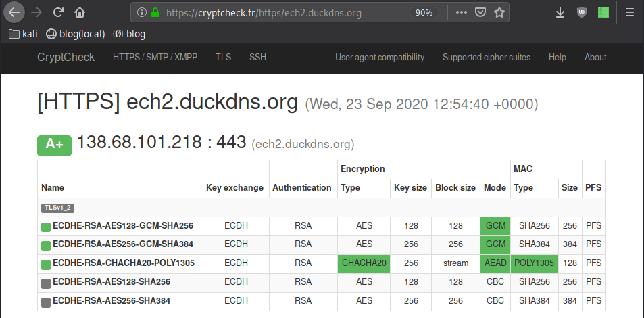Viewport: 644px width, 318px height.
Task: Click the stream block size cell
Action: [455, 264]
